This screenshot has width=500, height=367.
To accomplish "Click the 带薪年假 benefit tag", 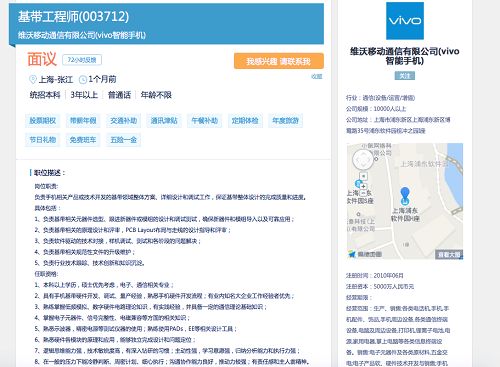I will pos(83,120).
